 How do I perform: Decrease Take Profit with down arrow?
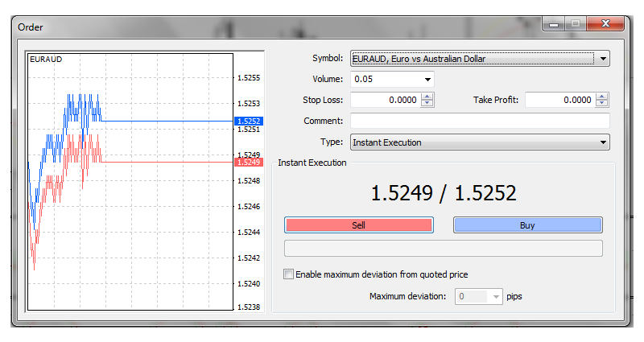click(601, 103)
